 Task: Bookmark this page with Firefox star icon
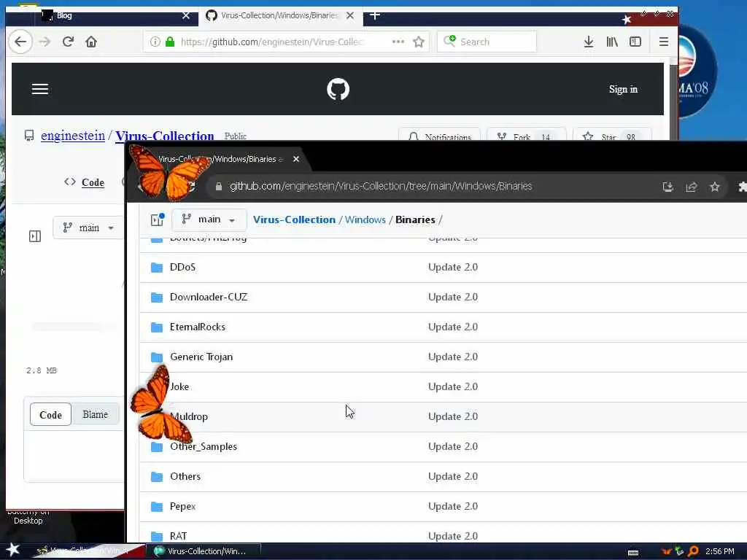419,42
